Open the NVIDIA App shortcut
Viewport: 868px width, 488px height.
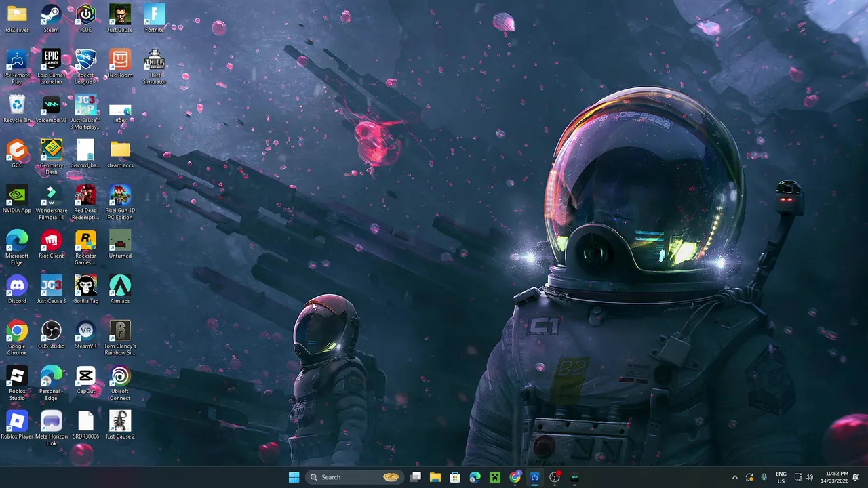click(17, 200)
